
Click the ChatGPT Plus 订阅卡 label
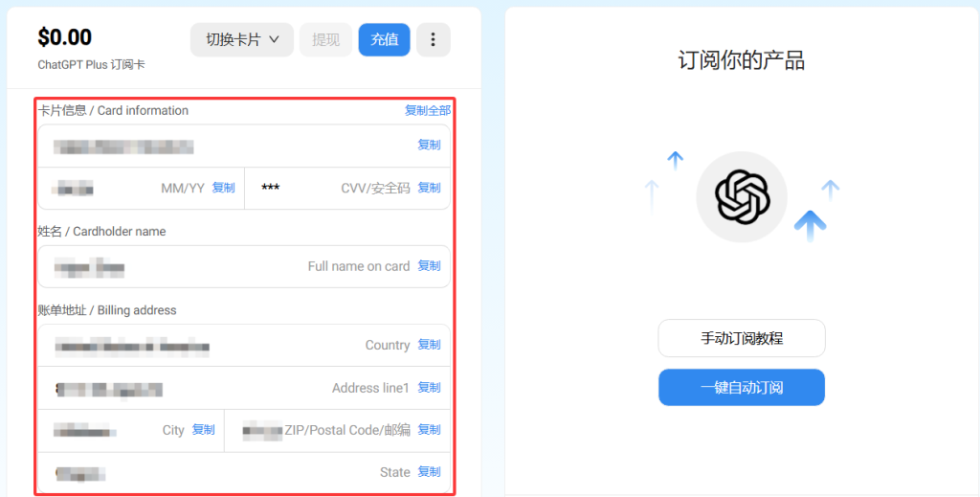click(91, 65)
